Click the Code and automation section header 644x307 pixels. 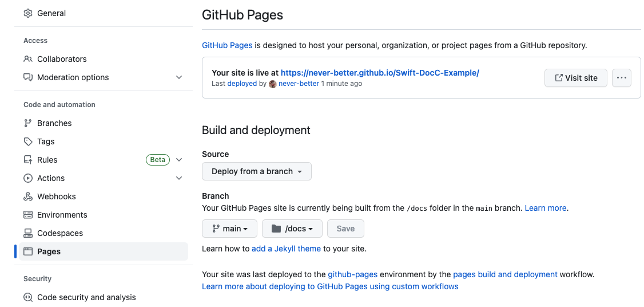(59, 104)
